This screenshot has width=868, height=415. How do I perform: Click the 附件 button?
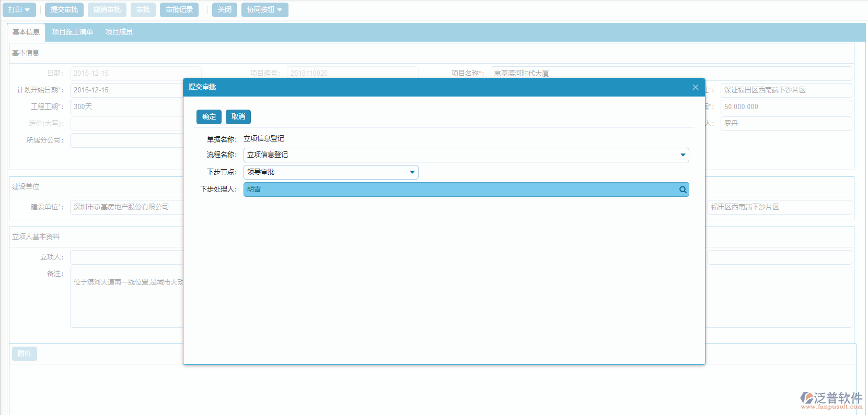(25, 354)
